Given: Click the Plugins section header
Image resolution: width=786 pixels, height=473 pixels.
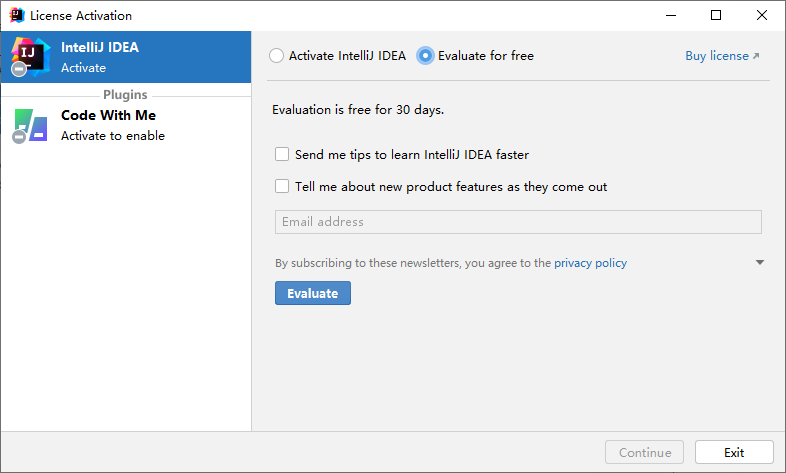Looking at the screenshot, I should pyautogui.click(x=125, y=95).
